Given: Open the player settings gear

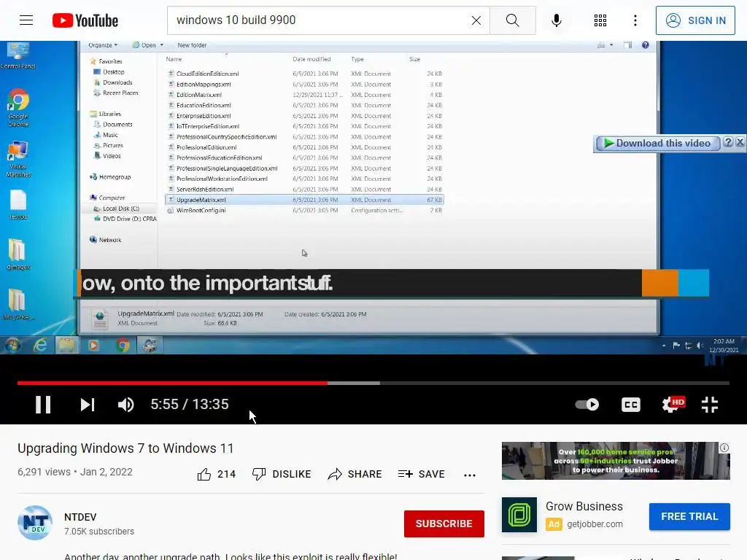Looking at the screenshot, I should [x=672, y=405].
